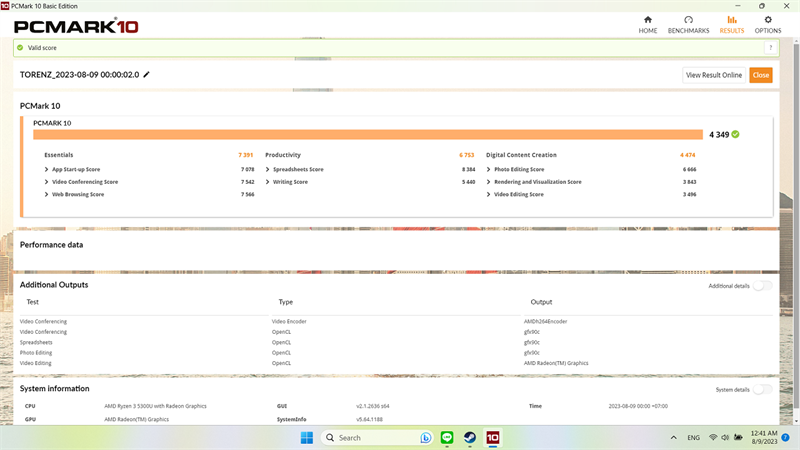800x450 pixels.
Task: Click the Productivity heading
Action: [x=283, y=155]
